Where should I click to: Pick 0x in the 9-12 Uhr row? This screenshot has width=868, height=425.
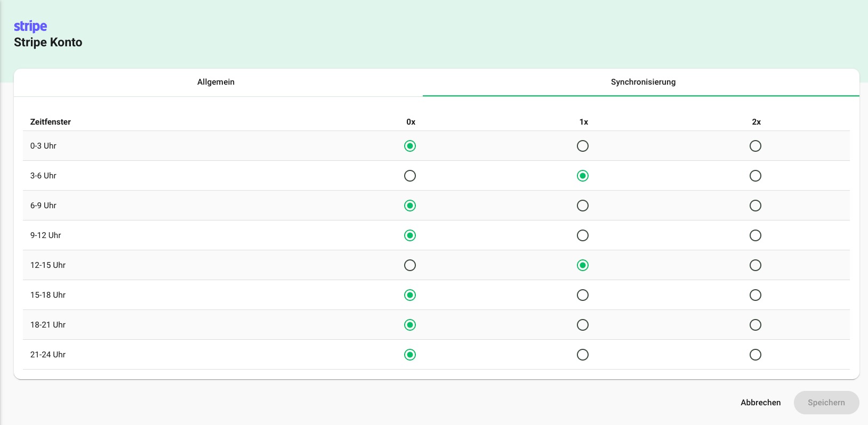tap(410, 235)
